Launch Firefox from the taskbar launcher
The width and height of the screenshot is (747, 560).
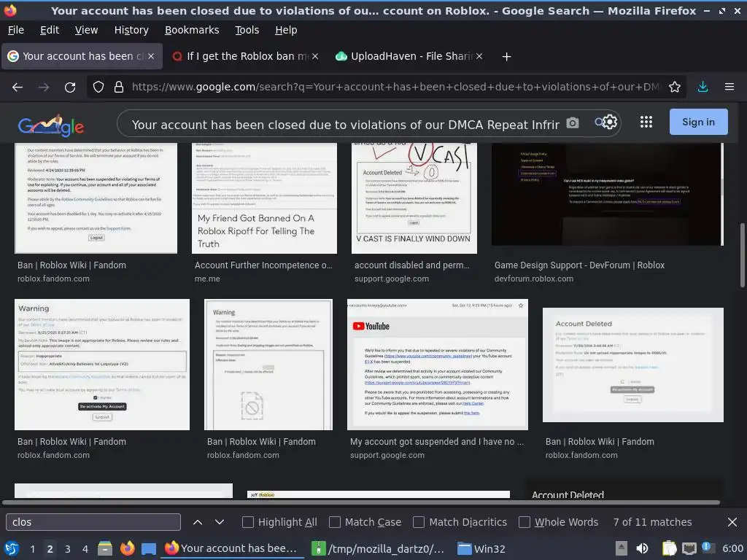coord(127,548)
